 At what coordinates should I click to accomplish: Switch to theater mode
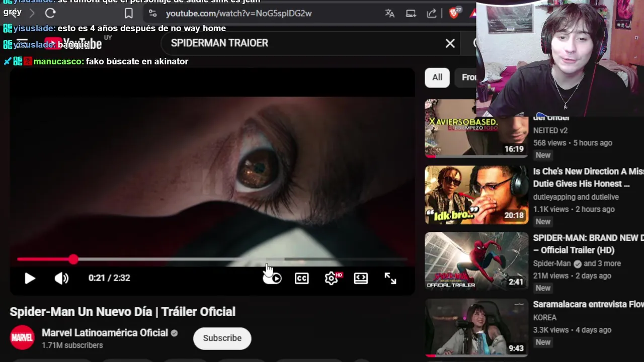pos(361,278)
